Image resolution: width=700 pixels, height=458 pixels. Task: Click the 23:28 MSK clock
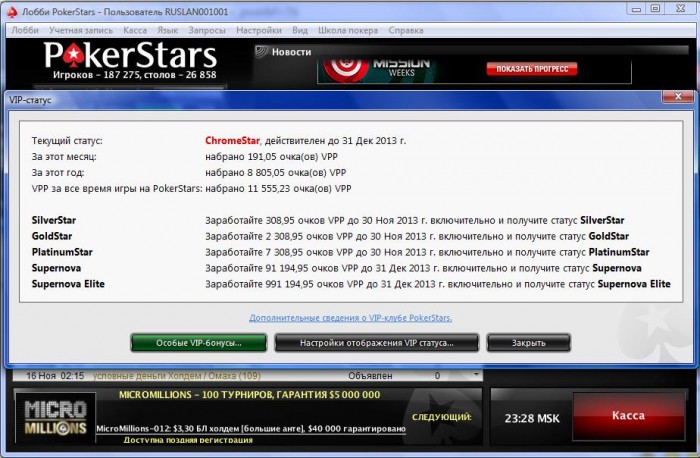click(532, 418)
